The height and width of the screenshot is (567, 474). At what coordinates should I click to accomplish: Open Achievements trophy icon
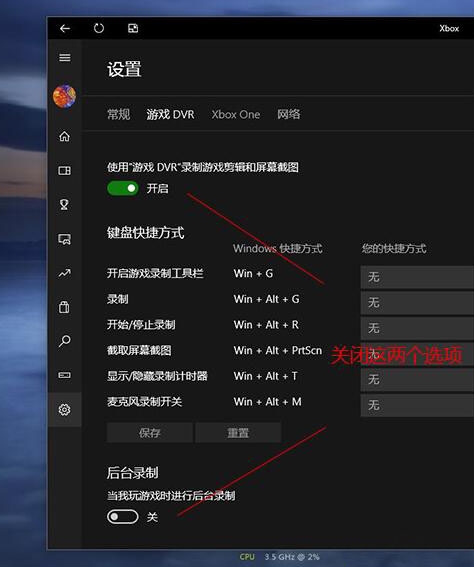click(x=64, y=204)
